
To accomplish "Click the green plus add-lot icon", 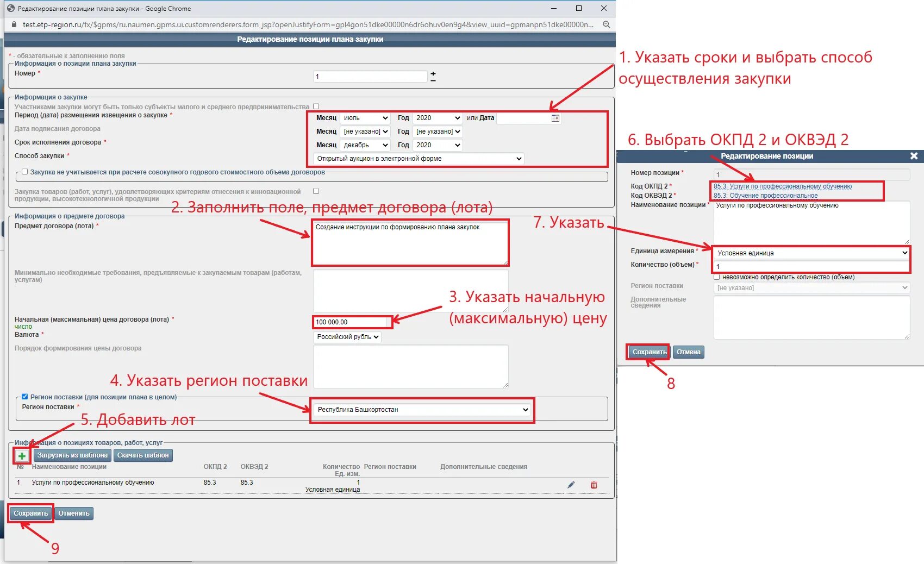I will tap(22, 456).
